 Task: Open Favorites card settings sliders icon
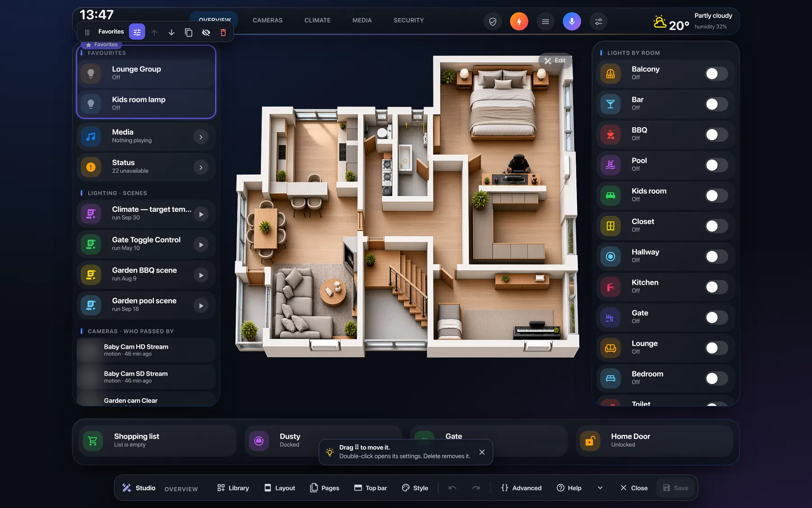[x=137, y=32]
